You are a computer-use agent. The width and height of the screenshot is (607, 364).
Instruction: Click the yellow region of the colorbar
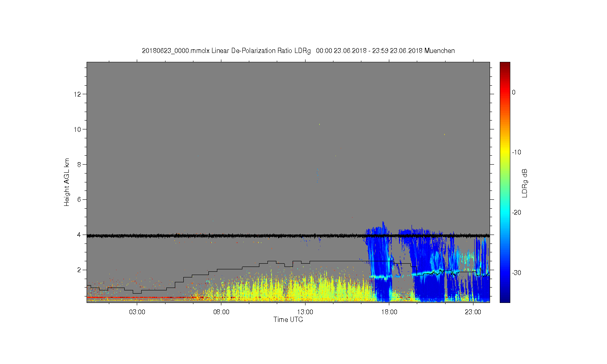point(505,152)
